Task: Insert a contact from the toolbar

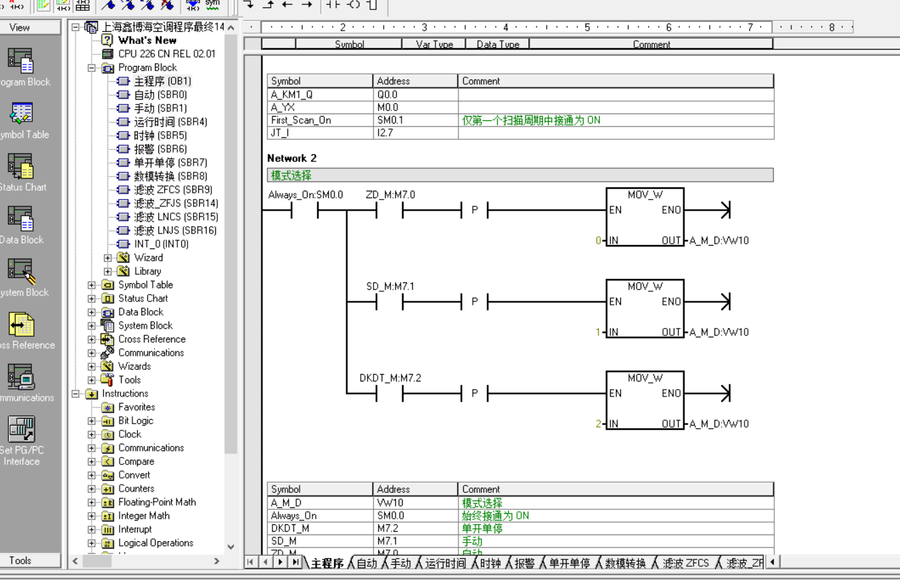Action: [332, 5]
